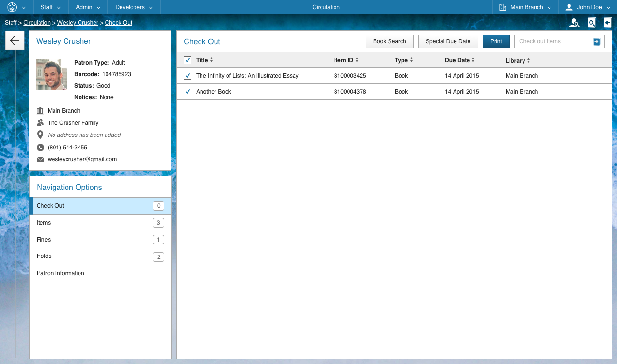
Task: Click the Crusher Family group icon
Action: point(40,122)
